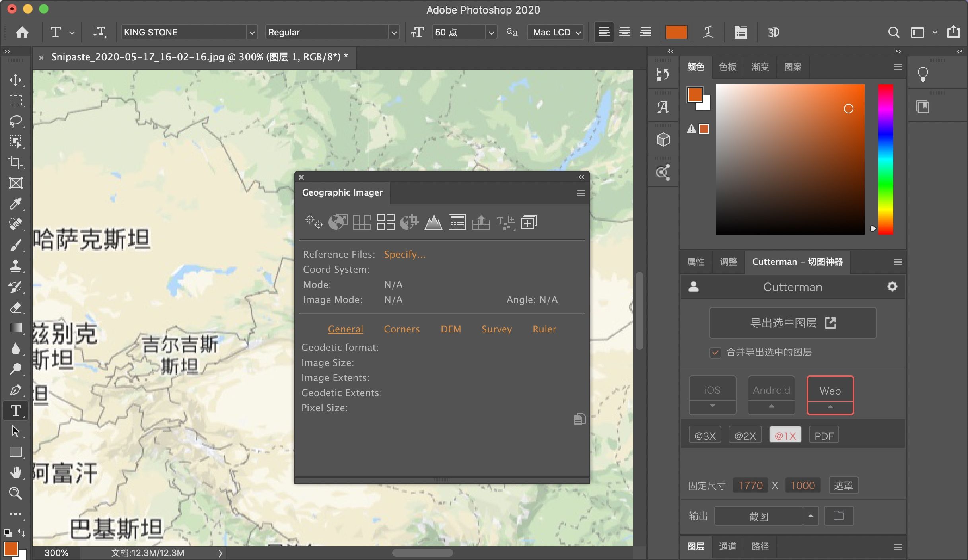Select the Crop tool
The image size is (968, 560).
coord(16,162)
